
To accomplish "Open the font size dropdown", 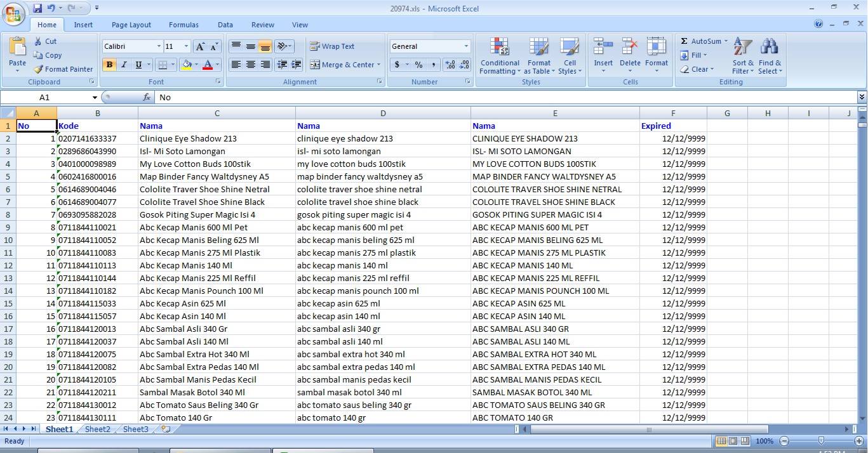I will coord(185,46).
